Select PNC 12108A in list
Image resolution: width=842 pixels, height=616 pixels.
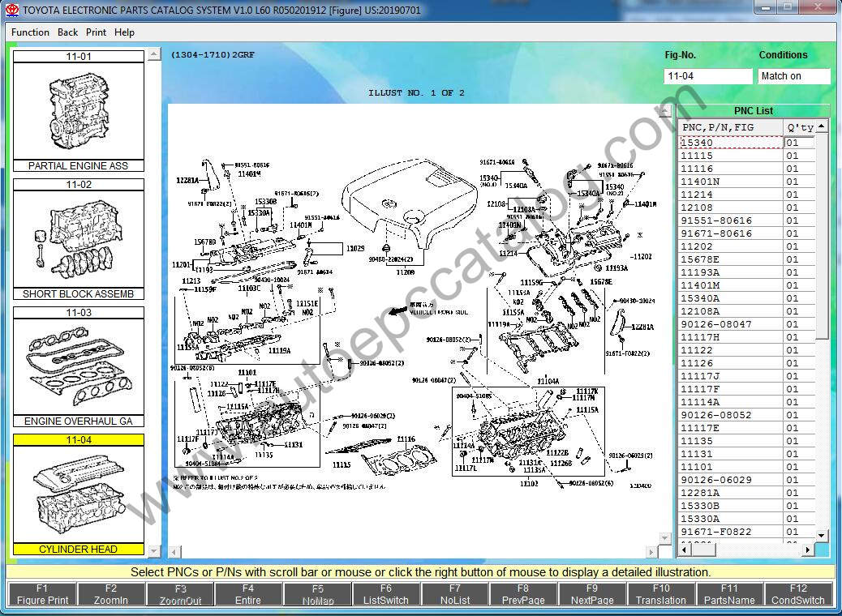click(x=746, y=311)
